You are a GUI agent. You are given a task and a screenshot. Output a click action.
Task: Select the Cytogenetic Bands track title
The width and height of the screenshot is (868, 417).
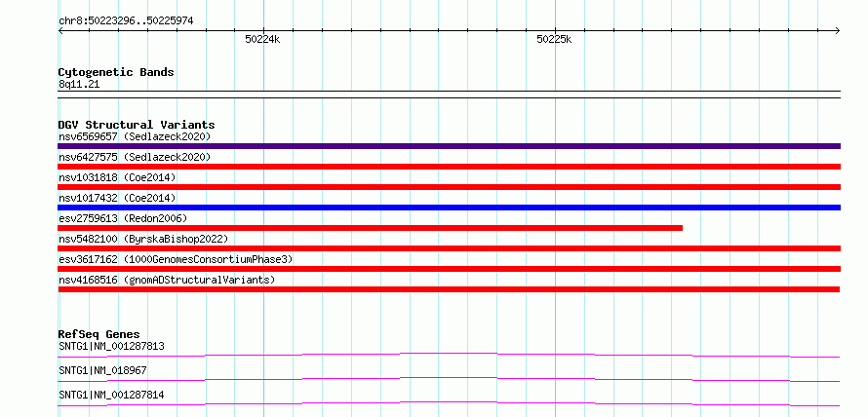pyautogui.click(x=116, y=72)
